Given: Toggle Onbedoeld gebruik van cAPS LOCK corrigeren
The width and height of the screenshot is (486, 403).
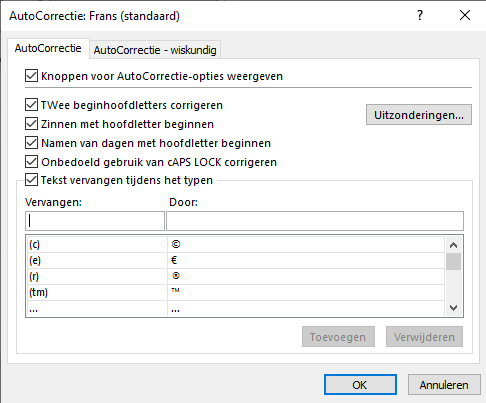Looking at the screenshot, I should (x=31, y=162).
